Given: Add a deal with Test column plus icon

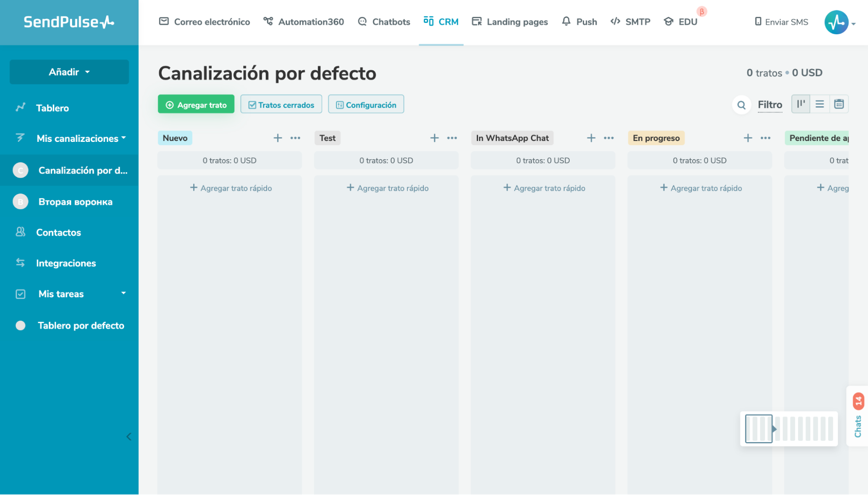Looking at the screenshot, I should tap(435, 138).
